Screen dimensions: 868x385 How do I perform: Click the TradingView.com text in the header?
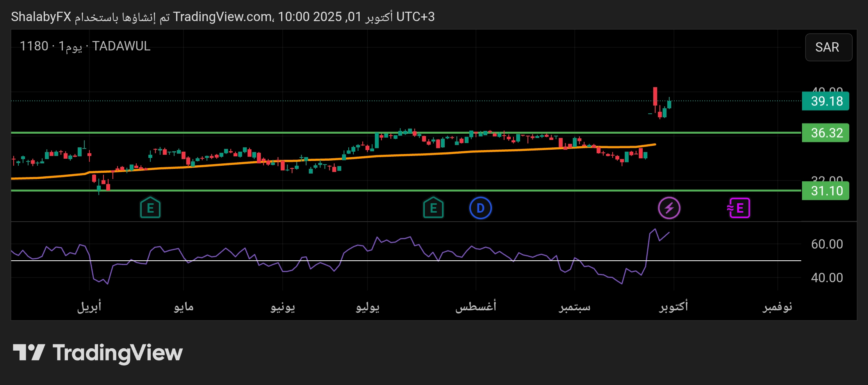(x=223, y=17)
